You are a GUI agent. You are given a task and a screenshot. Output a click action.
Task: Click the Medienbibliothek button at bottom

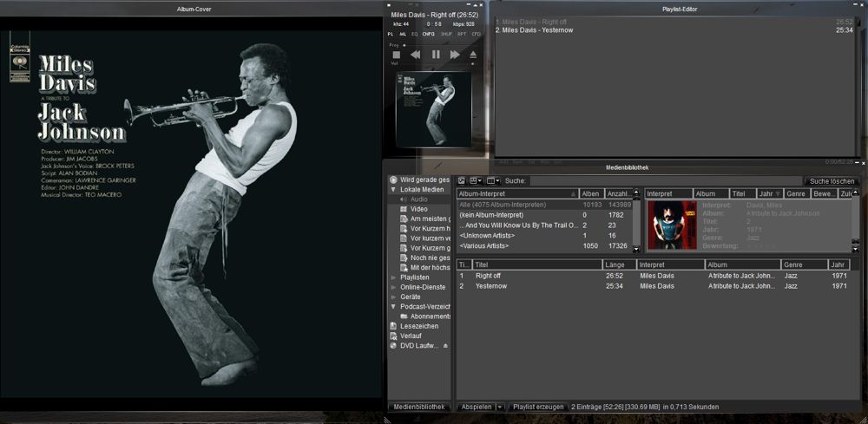(419, 406)
